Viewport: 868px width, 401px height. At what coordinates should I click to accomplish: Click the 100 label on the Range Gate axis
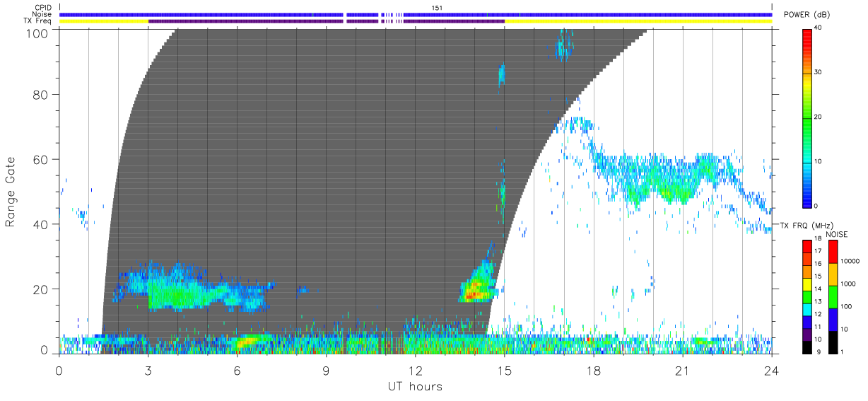point(38,33)
